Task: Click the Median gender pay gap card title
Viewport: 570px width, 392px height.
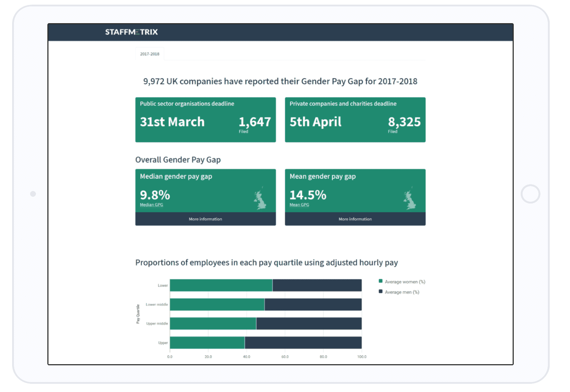Action: (176, 176)
